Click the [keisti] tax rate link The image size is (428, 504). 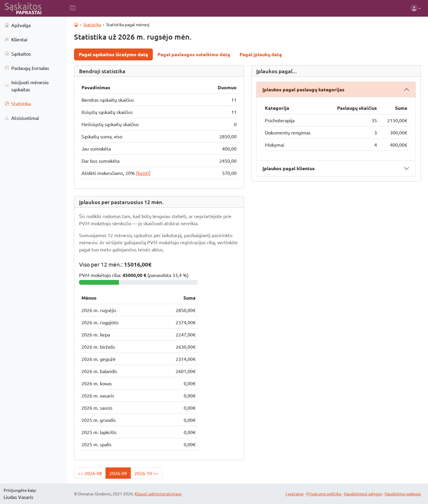coord(143,173)
